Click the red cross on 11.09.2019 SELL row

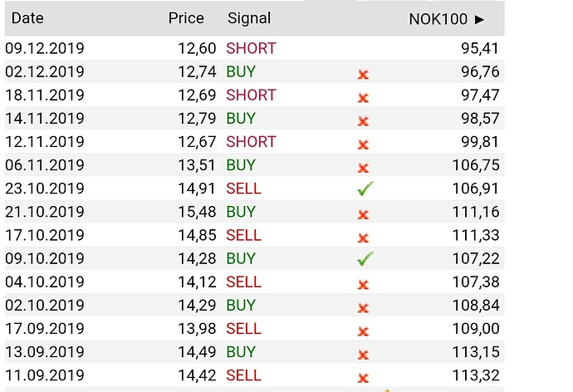363,378
